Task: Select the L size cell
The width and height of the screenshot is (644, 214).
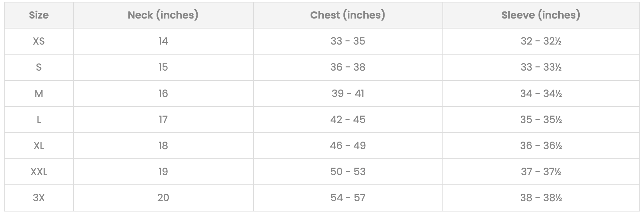Action: (39, 119)
